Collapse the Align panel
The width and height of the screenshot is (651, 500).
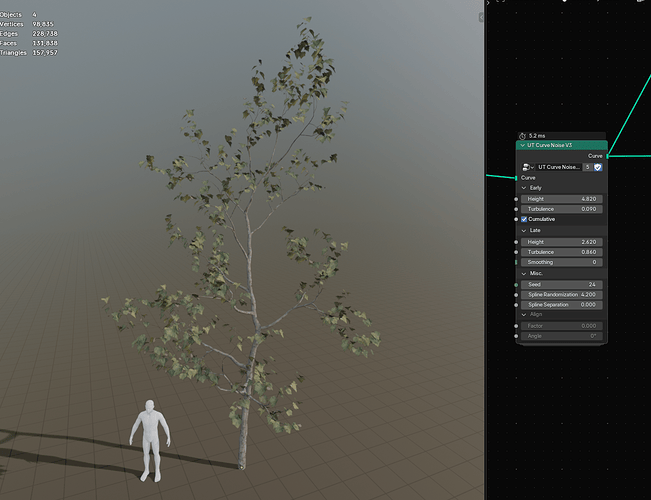pyautogui.click(x=524, y=315)
